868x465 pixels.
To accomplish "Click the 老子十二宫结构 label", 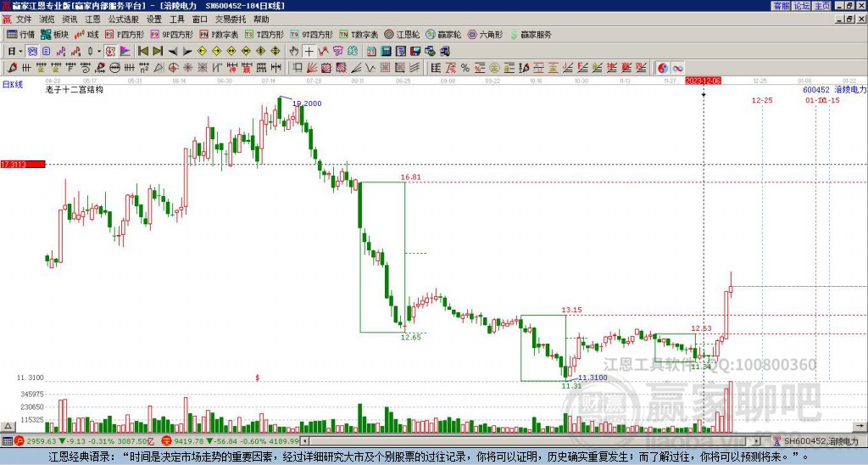I will [75, 89].
